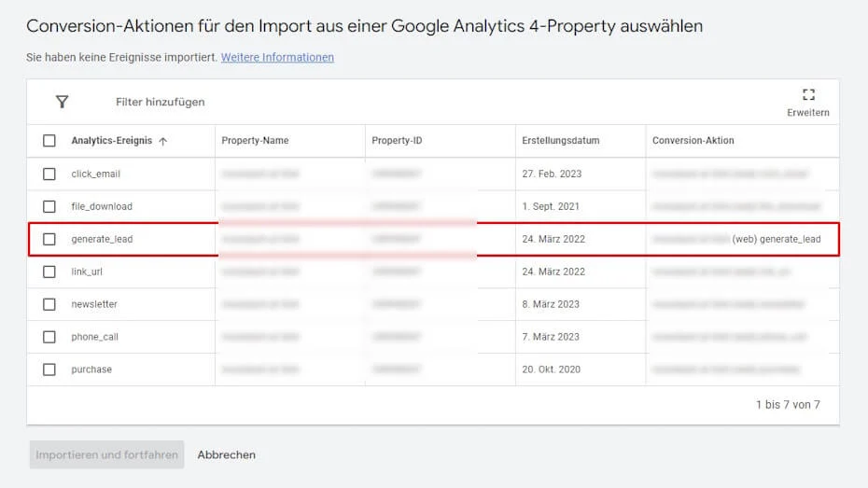Click the sort arrow beside Analytics-Ereignis
The width and height of the screenshot is (868, 488).
tap(162, 141)
